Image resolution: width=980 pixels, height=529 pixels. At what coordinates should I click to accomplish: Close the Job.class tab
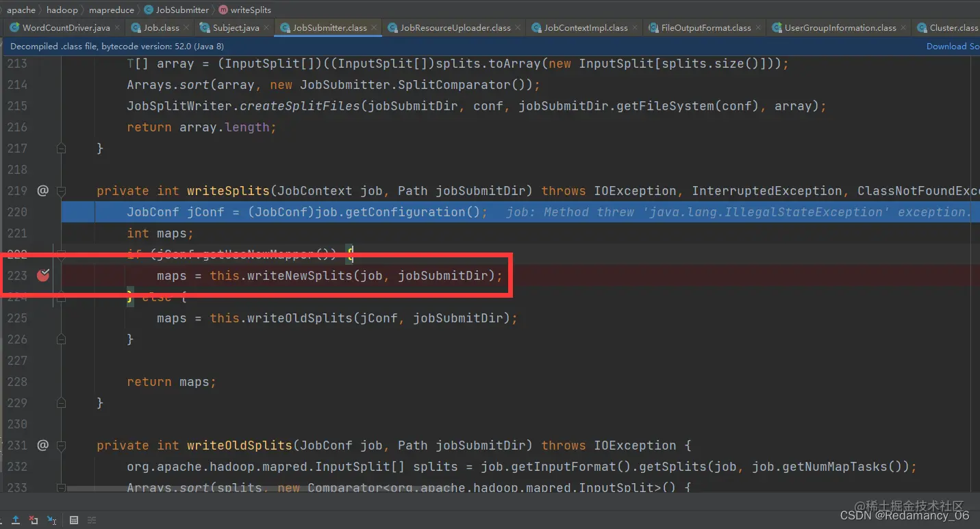(x=187, y=28)
